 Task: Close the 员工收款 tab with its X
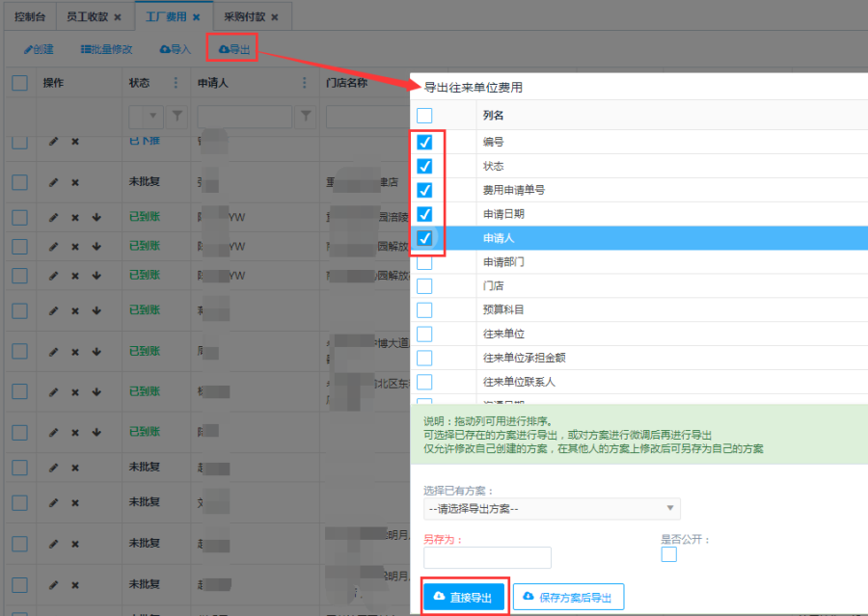(x=118, y=17)
